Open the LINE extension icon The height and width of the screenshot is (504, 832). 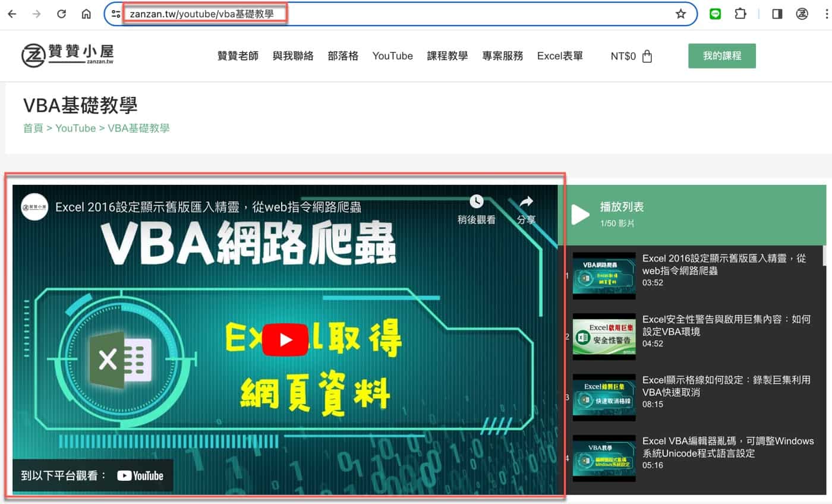[x=715, y=14]
